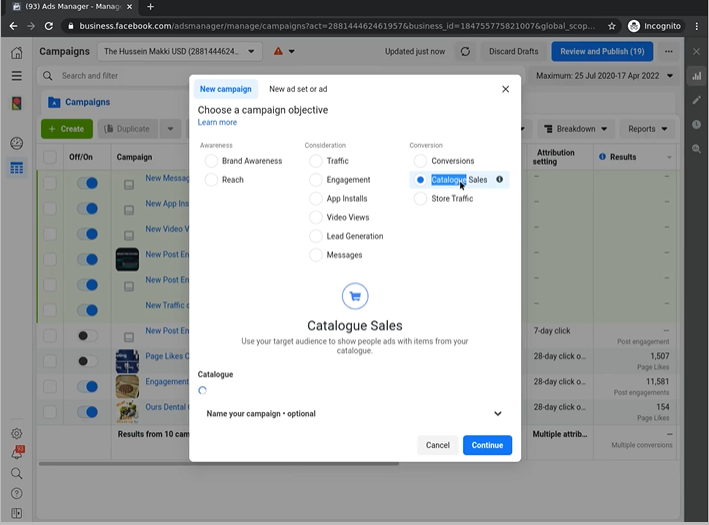
Task: Click Review and Publish (19) button
Action: tap(602, 52)
